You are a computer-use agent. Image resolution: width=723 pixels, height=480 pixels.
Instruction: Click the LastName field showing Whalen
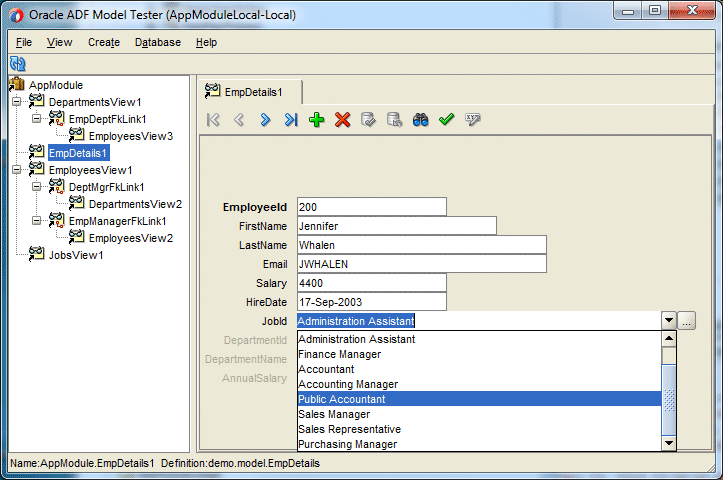[x=422, y=245]
